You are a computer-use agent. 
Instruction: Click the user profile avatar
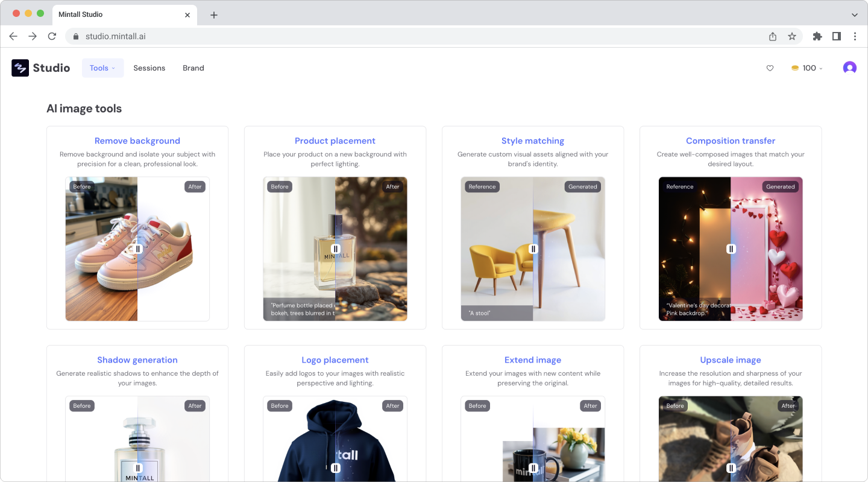[x=849, y=68]
